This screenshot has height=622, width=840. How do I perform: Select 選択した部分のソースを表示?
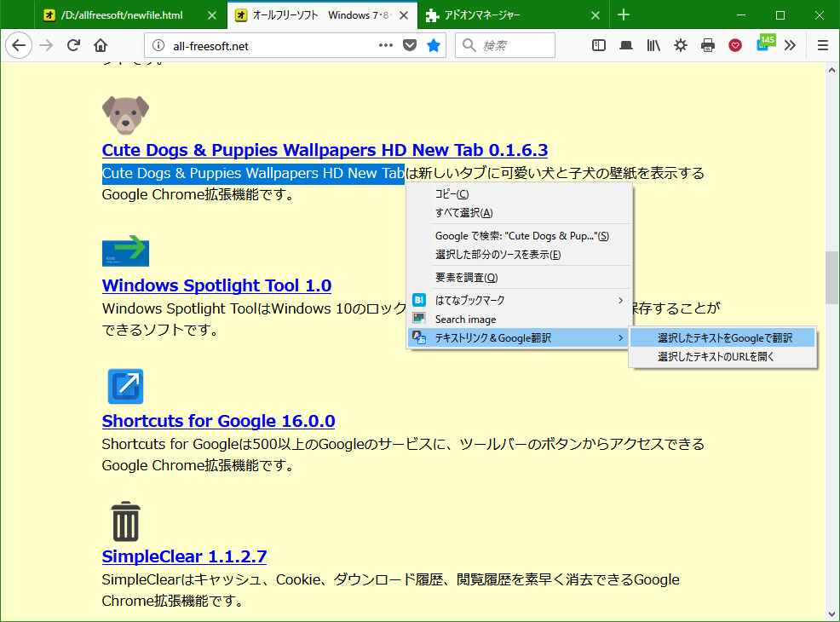tap(520, 255)
